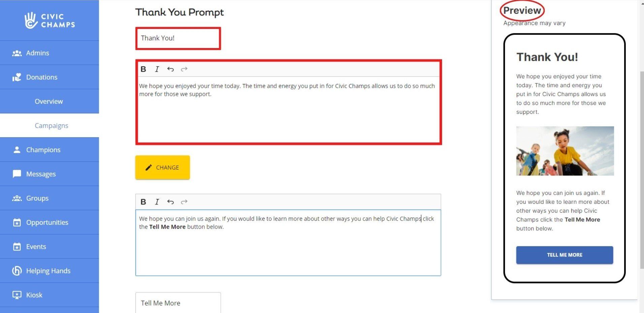Expand the Donations menu
Image resolution: width=644 pixels, height=313 pixels.
tap(42, 77)
